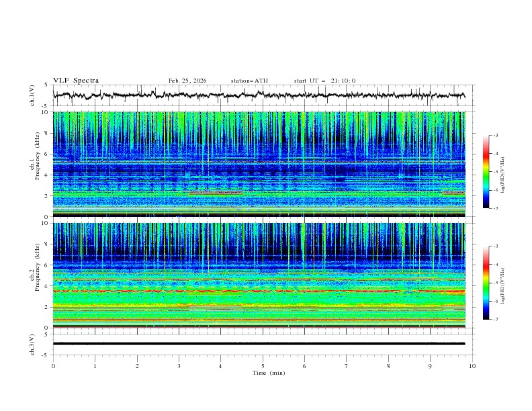Viewport: 532px width, 411px height.
Task: Click the "station=ATH" header label
Action: click(x=249, y=81)
